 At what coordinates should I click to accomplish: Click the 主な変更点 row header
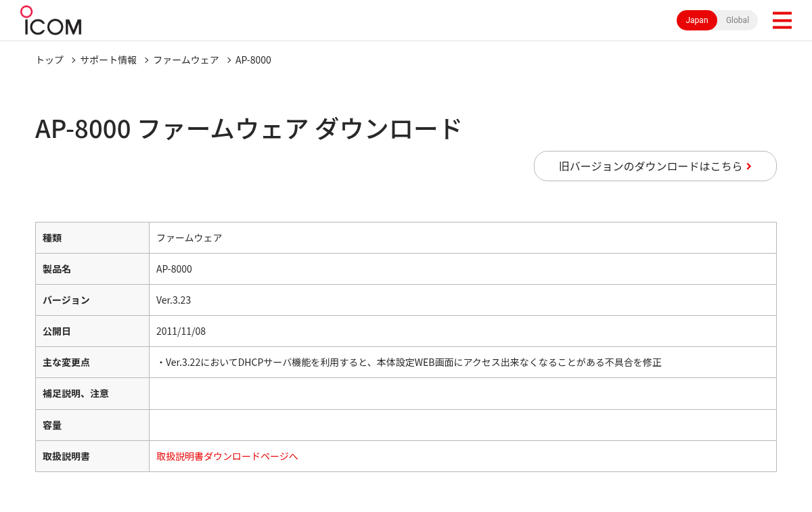coord(92,363)
